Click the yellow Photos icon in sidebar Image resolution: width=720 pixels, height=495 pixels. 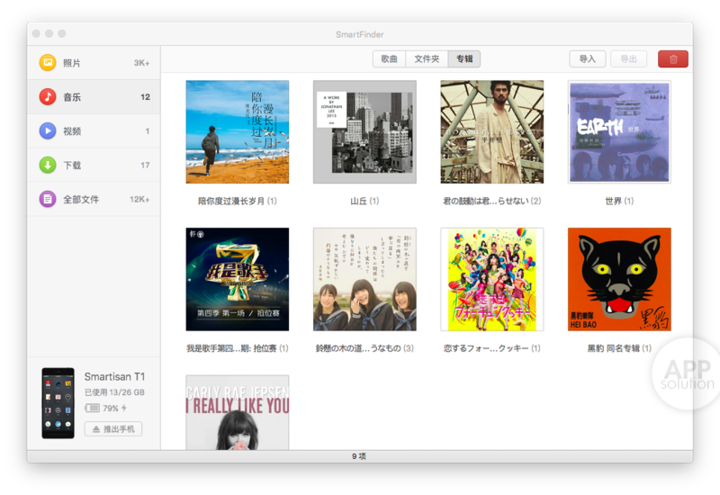[x=47, y=63]
